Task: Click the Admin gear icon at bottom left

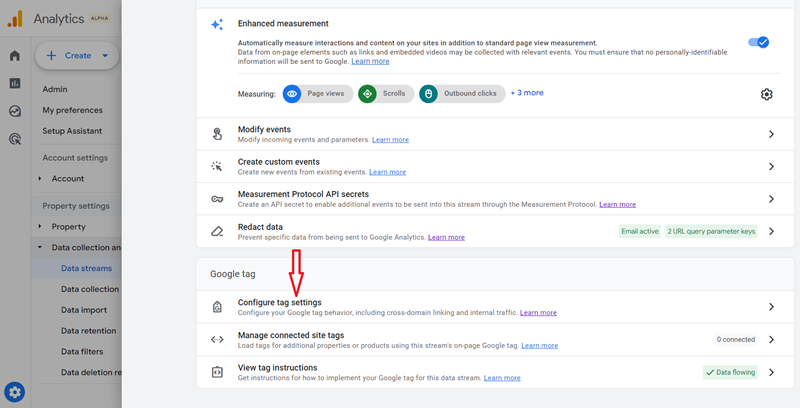Action: click(x=14, y=392)
